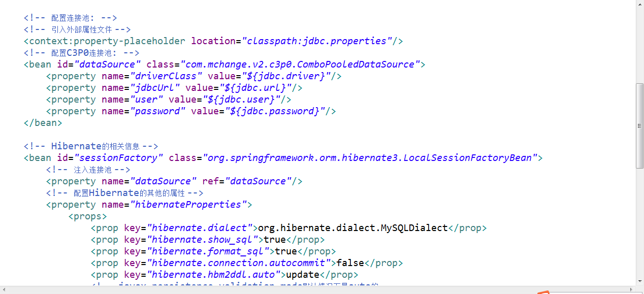The image size is (644, 294).
Task: Click the LocalSessionFactoryBean class value
Action: 370,158
